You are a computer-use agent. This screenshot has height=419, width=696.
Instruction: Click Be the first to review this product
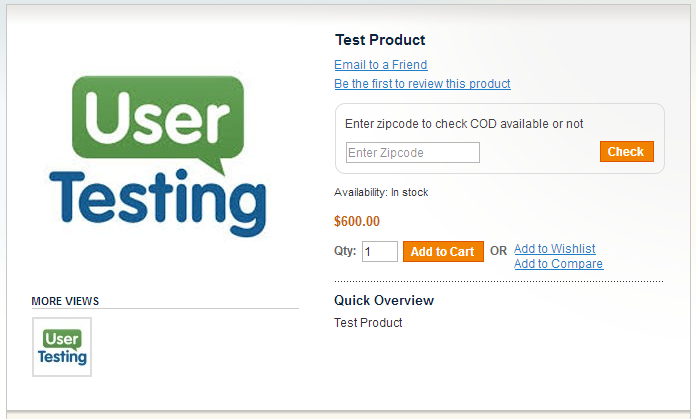tap(422, 84)
